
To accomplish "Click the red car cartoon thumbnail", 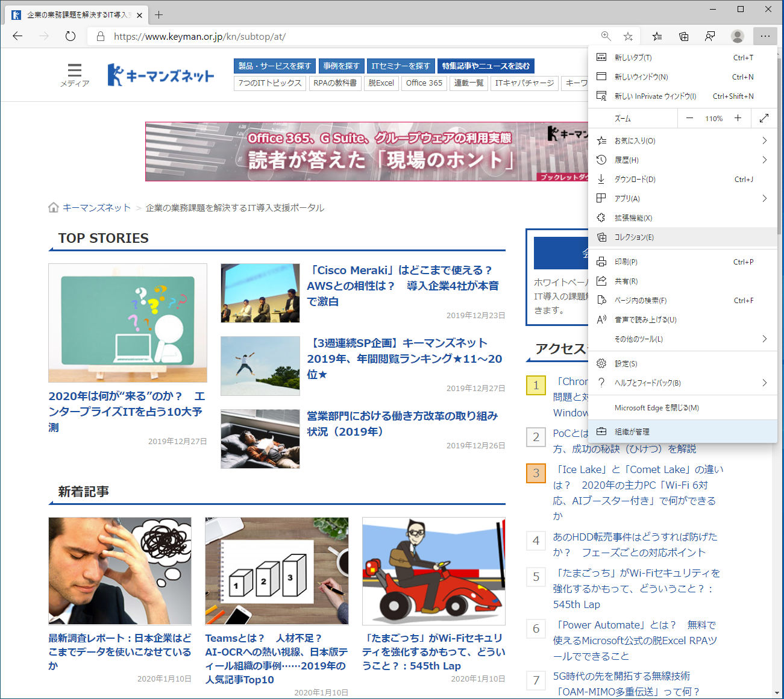I will (x=434, y=571).
